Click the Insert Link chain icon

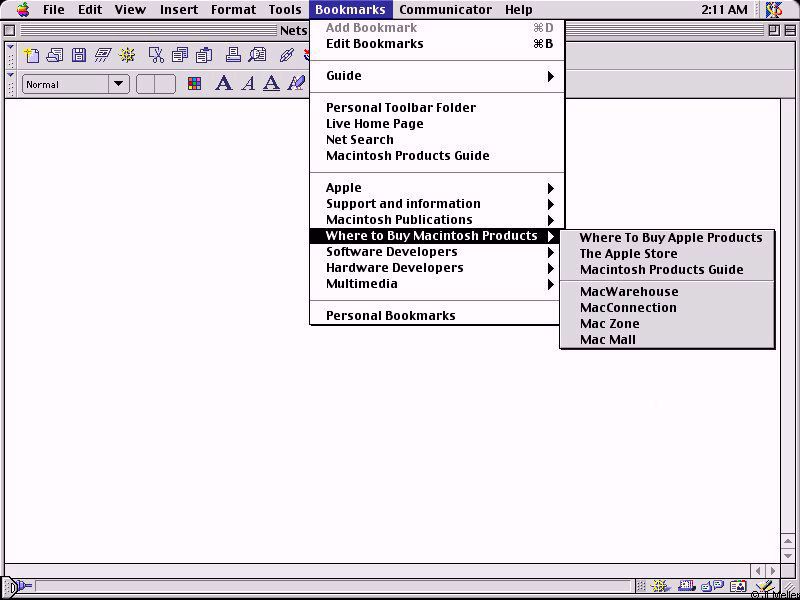[286, 56]
